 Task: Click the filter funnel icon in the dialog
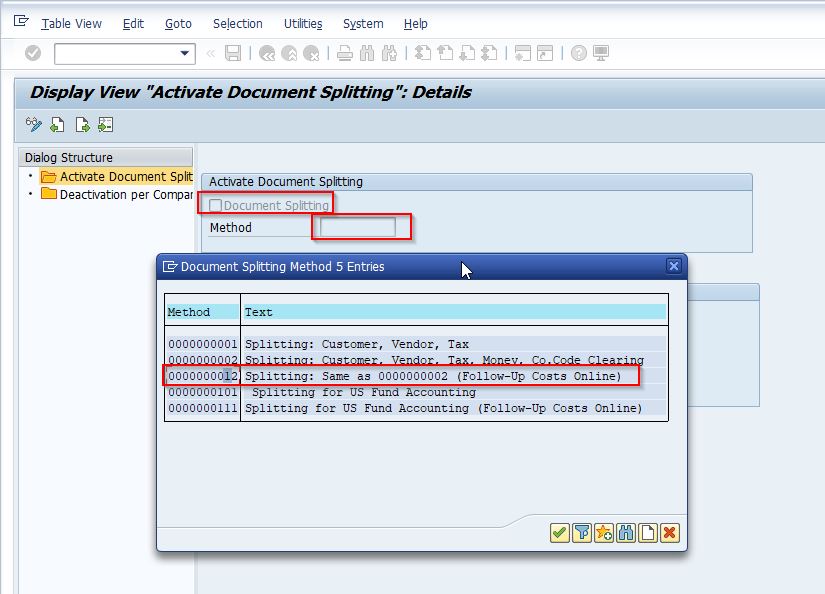point(582,533)
